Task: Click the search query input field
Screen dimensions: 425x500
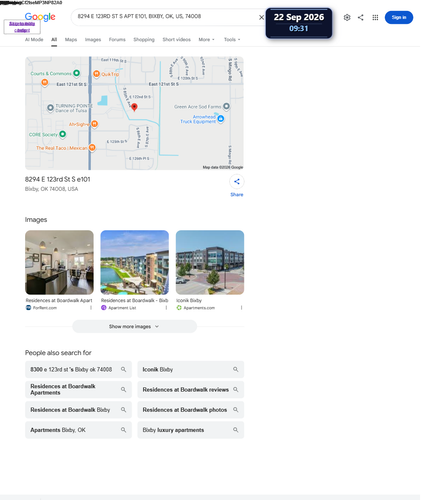Action: click(165, 16)
